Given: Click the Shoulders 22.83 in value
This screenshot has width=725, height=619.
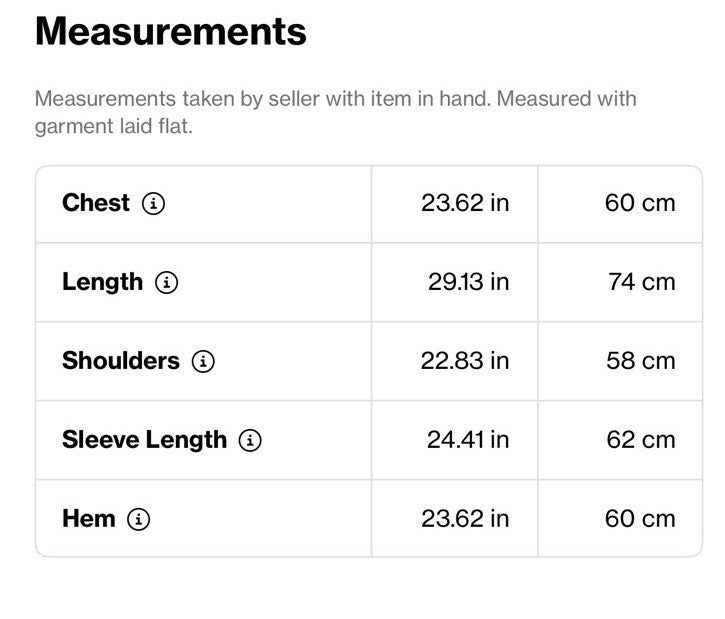Looking at the screenshot, I should [x=465, y=361].
